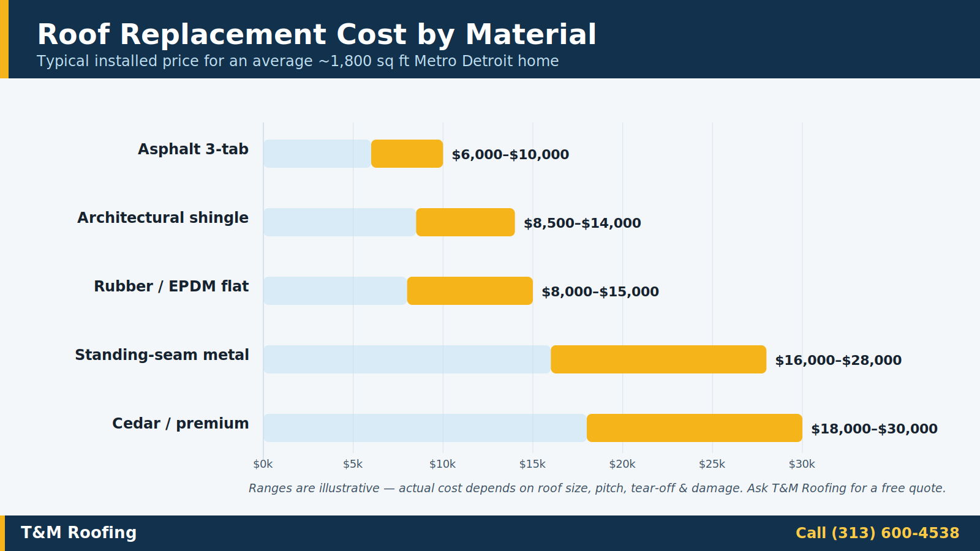Click the '$8,000–$15,000' value

point(600,292)
